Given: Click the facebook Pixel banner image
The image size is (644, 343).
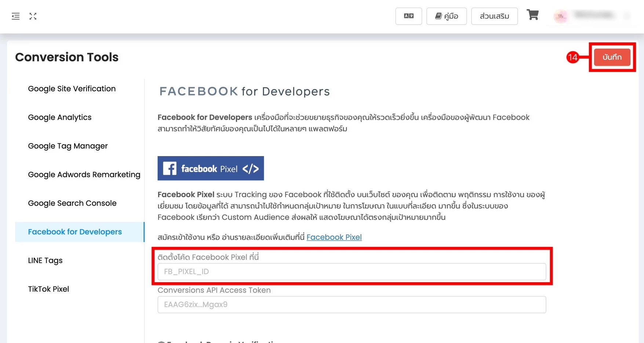Looking at the screenshot, I should tap(211, 168).
